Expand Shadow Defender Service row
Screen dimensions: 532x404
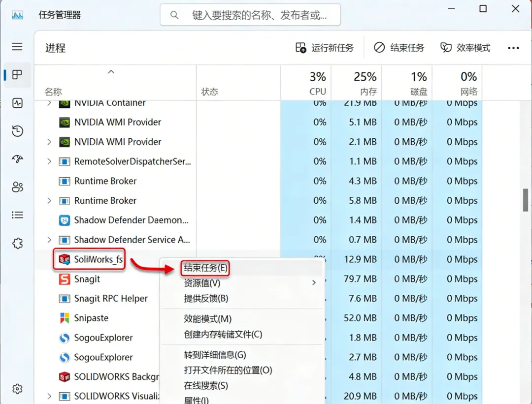coord(49,240)
